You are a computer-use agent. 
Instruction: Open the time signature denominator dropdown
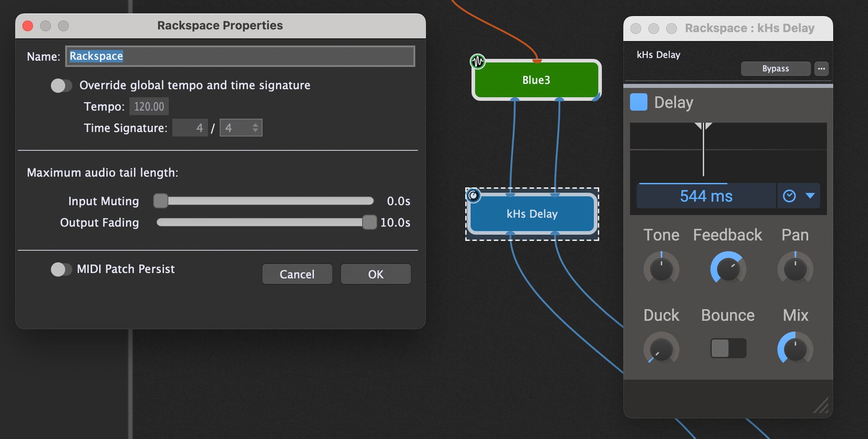pos(241,128)
